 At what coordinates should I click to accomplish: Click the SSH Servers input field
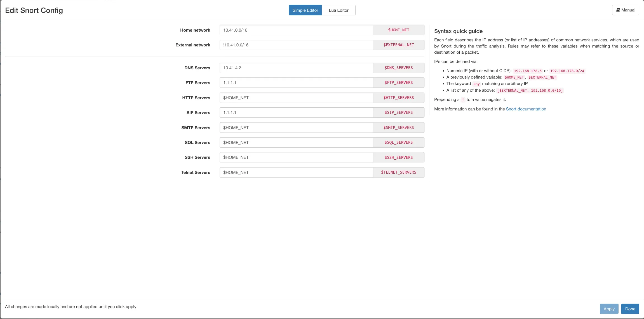[x=296, y=157]
